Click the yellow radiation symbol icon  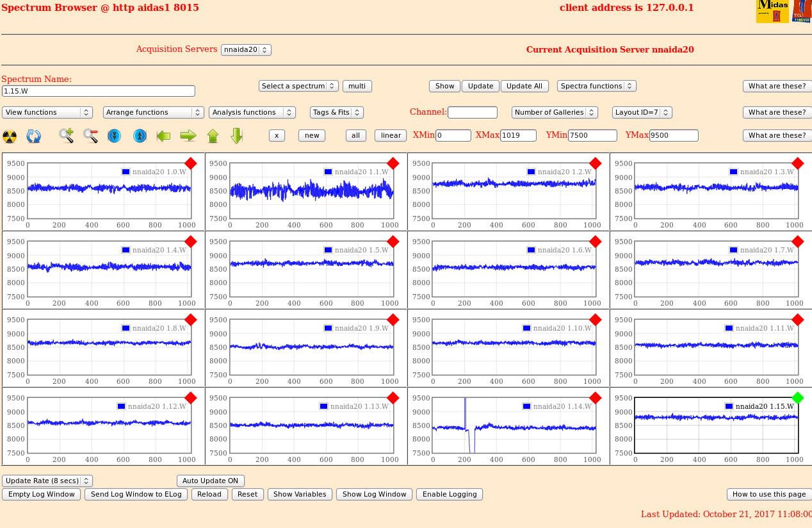[10, 136]
